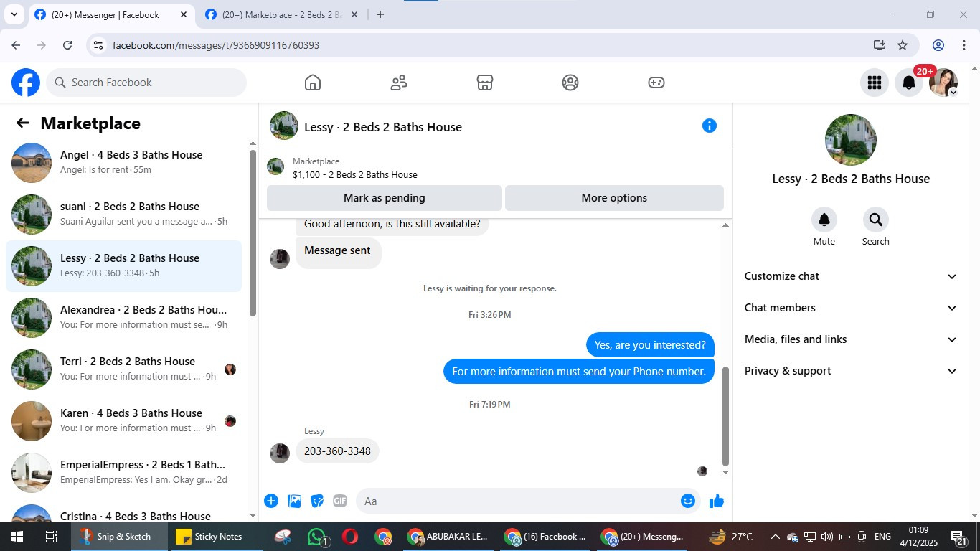Open the listing thumbnail in right panel

pos(851,140)
